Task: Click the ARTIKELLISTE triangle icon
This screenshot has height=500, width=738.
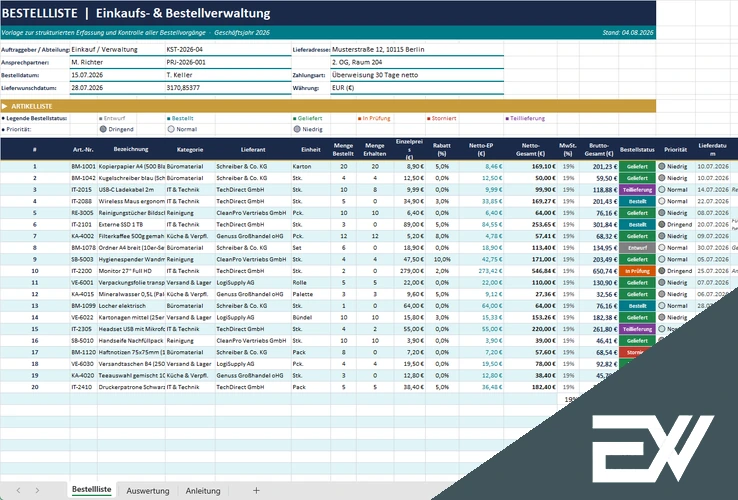Action: click(5, 106)
